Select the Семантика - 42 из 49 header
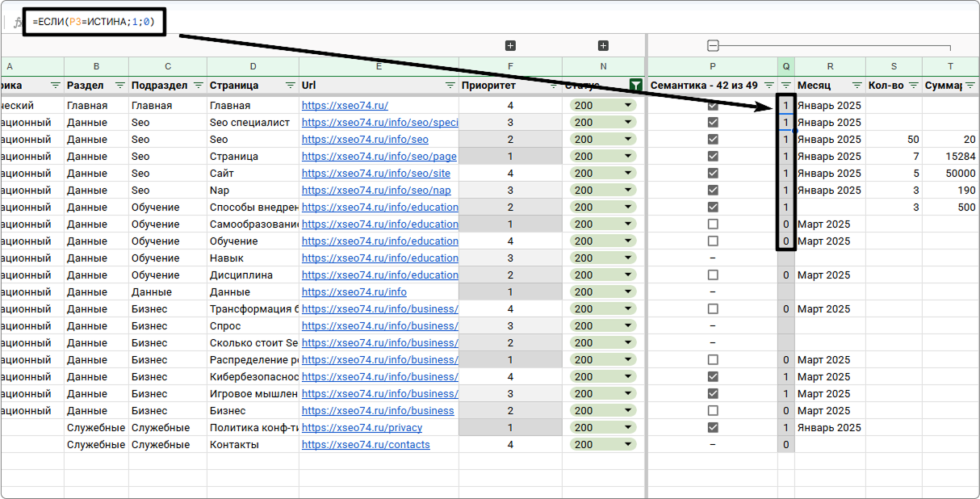 click(704, 85)
